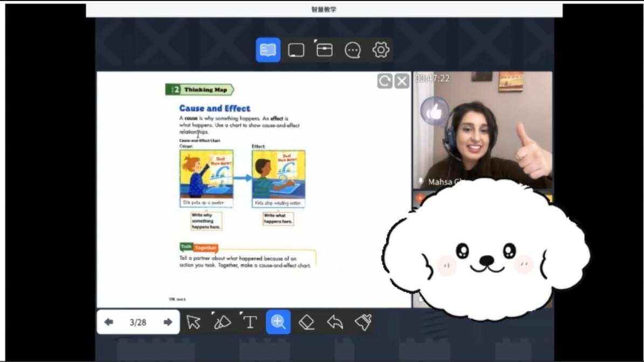The height and width of the screenshot is (362, 644).
Task: Clear all annotations with the brush icon
Action: [363, 322]
